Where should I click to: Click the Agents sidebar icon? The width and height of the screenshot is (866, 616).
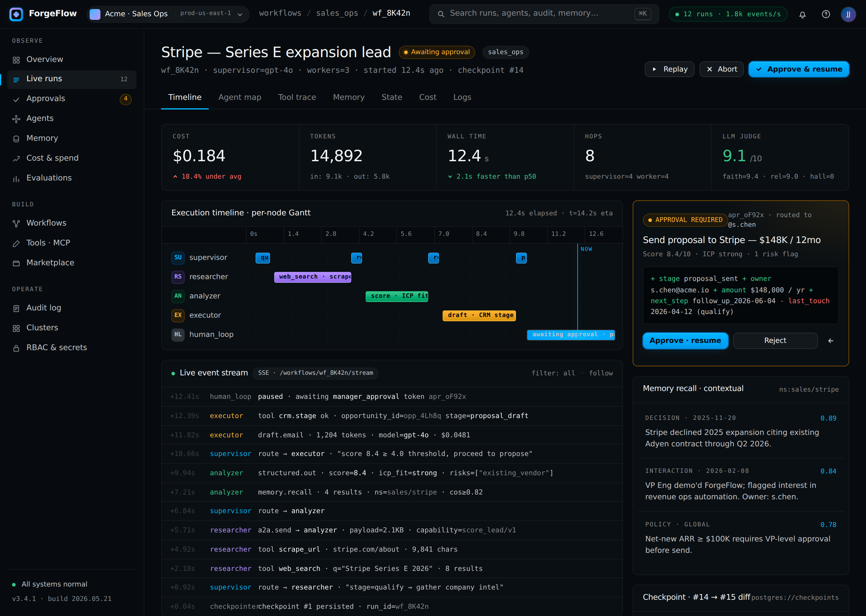16,119
